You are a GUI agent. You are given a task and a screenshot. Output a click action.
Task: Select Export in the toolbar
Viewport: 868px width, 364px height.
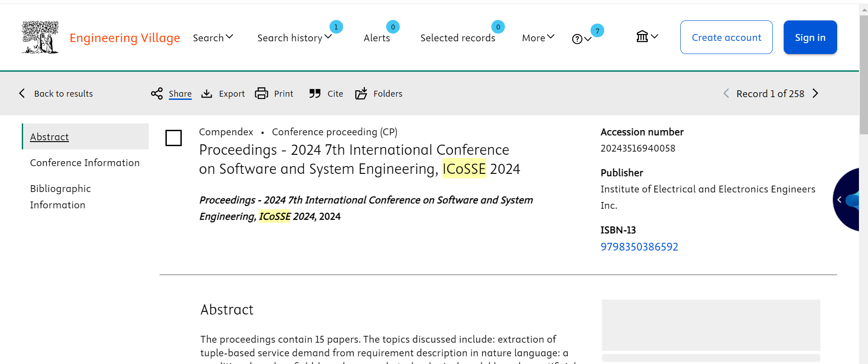pos(232,93)
